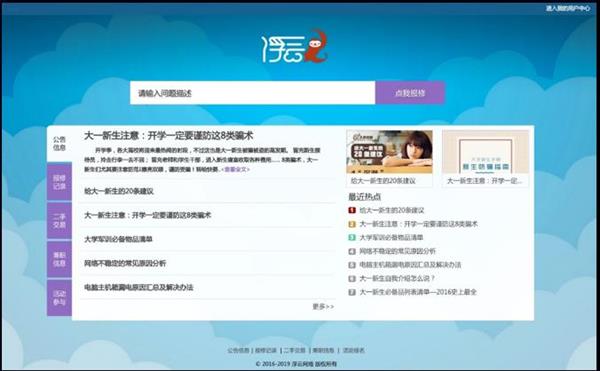Click the orange rank 2 badge in 最近热点
Screen dimensions: 600x371
352,224
